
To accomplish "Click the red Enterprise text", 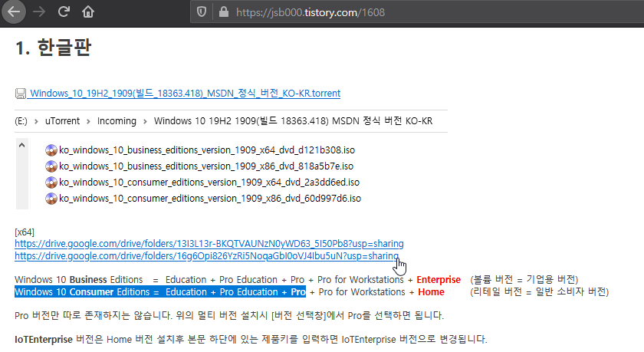I will (x=439, y=280).
